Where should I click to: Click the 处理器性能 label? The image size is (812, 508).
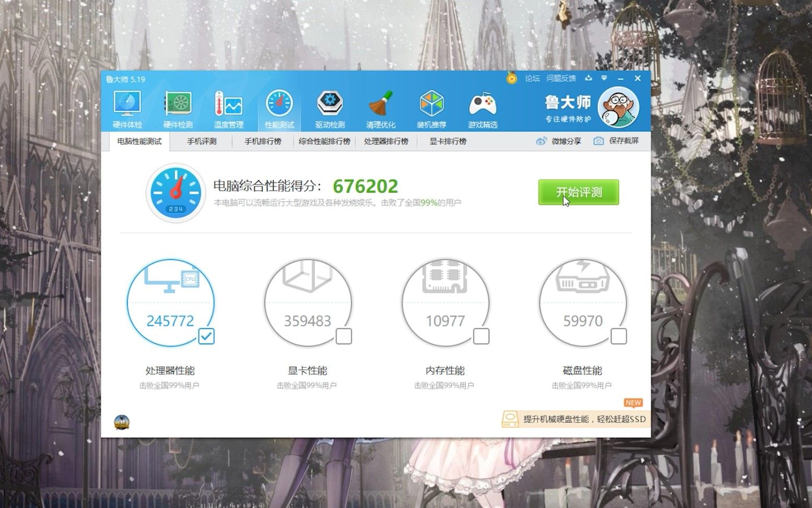(170, 371)
